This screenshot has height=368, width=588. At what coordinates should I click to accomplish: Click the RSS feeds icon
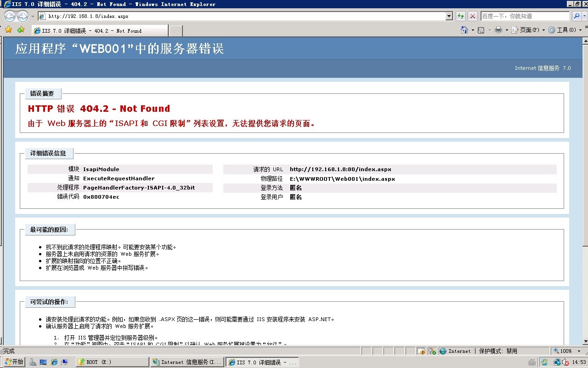click(481, 30)
